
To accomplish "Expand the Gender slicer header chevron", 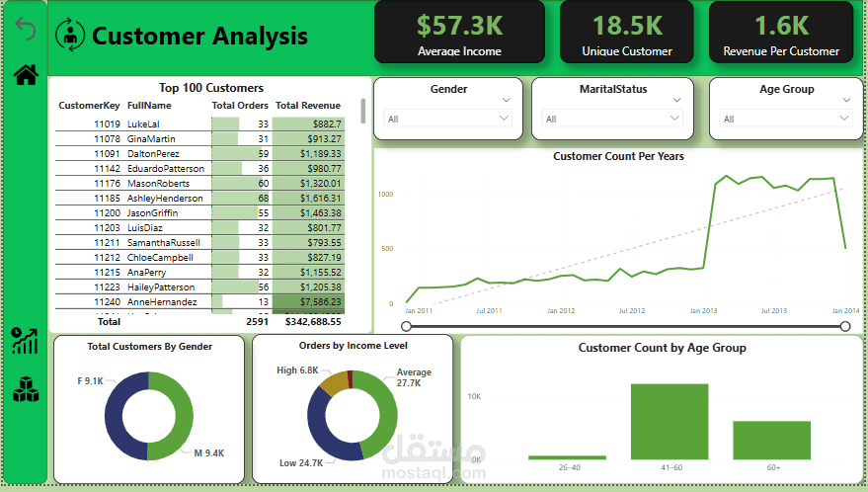I will coord(506,101).
